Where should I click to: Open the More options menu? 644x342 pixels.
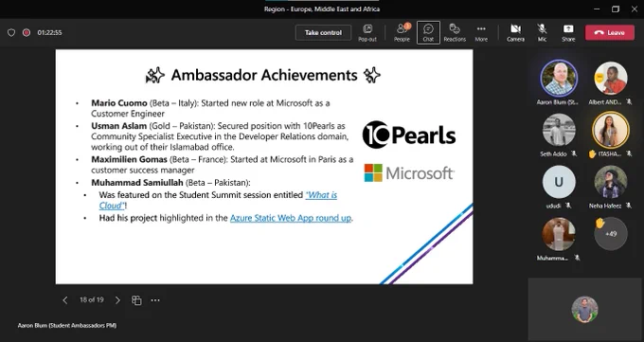coord(481,32)
